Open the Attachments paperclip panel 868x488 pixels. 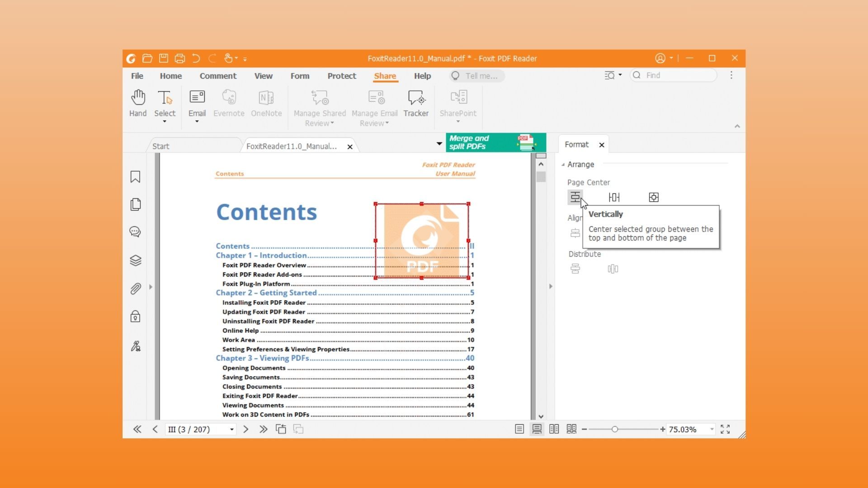coord(135,289)
